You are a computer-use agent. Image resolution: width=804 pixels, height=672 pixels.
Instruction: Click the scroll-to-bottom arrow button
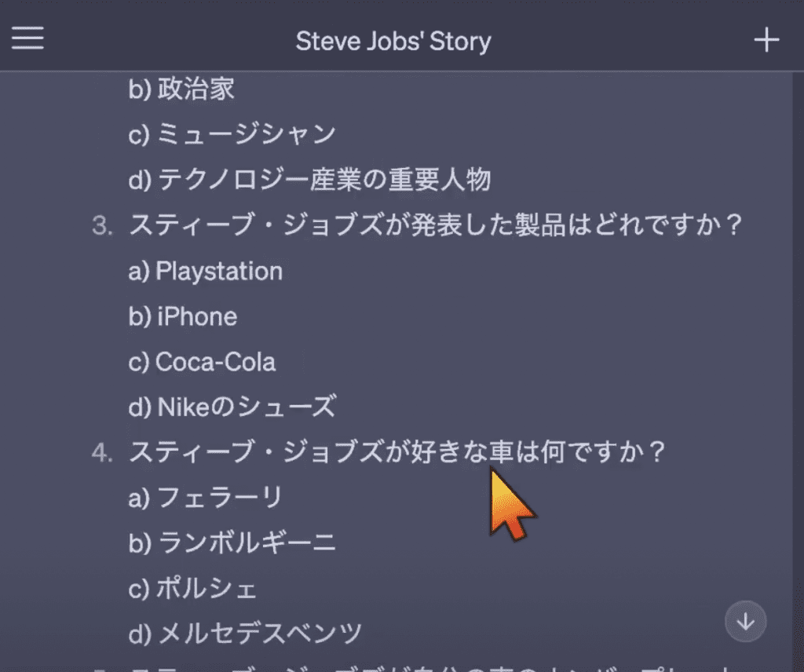pyautogui.click(x=745, y=622)
